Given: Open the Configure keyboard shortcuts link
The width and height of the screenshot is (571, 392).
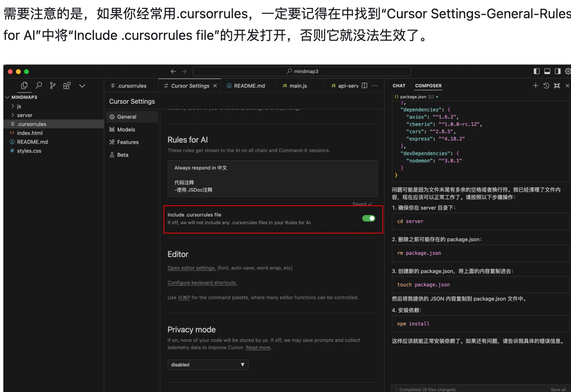Looking at the screenshot, I should [x=202, y=282].
